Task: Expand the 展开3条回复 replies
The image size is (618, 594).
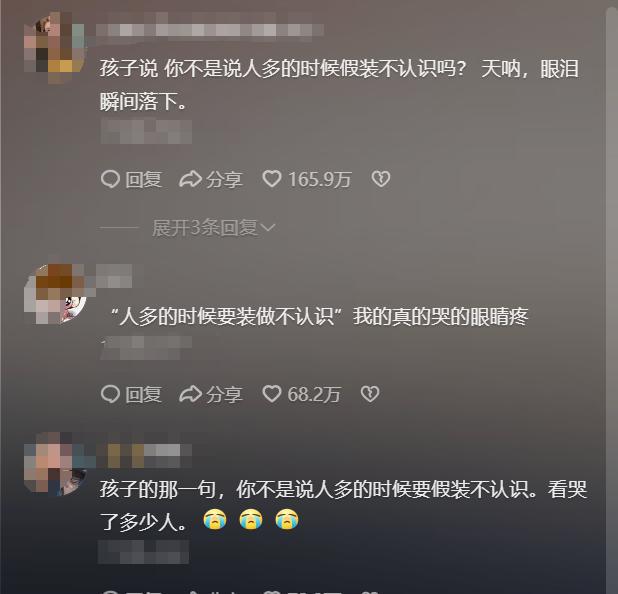Action: (x=205, y=228)
